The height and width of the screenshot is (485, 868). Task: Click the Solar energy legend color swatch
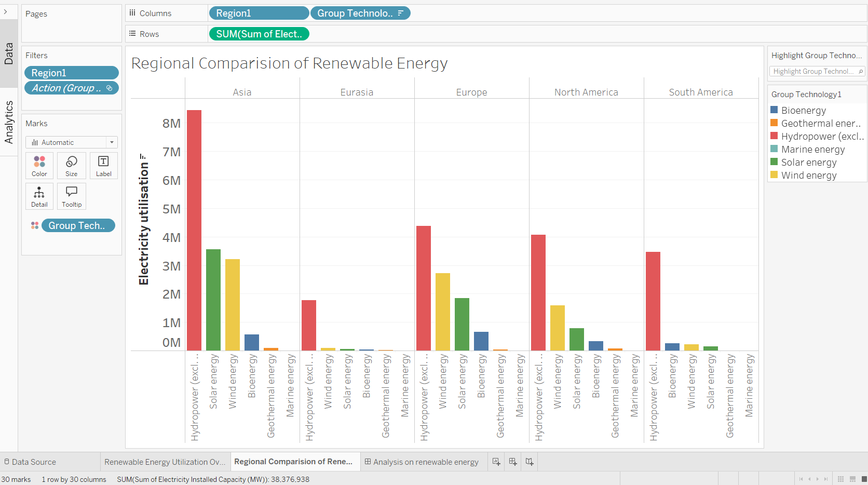coord(774,162)
